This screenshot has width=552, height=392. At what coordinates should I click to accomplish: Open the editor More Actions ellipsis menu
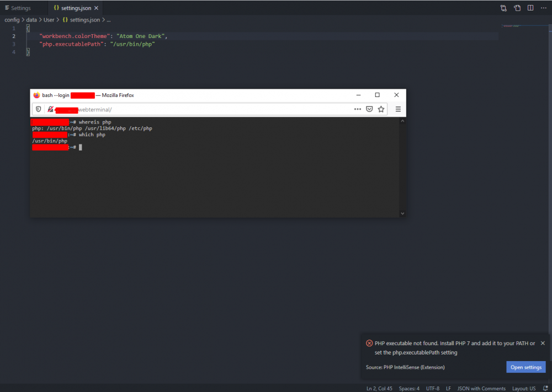click(544, 8)
